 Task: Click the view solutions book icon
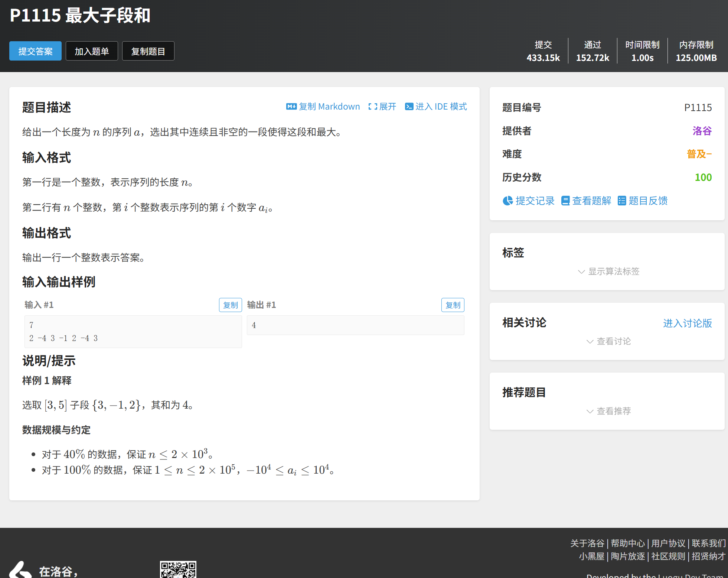[565, 201]
